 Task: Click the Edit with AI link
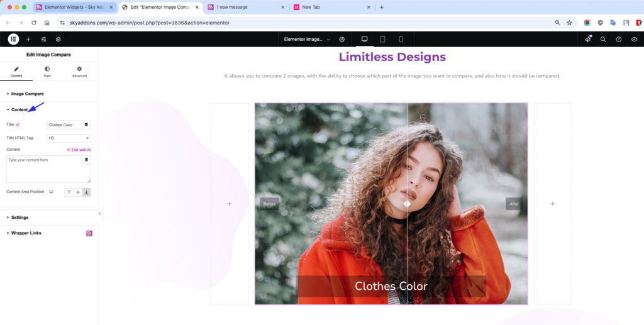pyautogui.click(x=79, y=150)
